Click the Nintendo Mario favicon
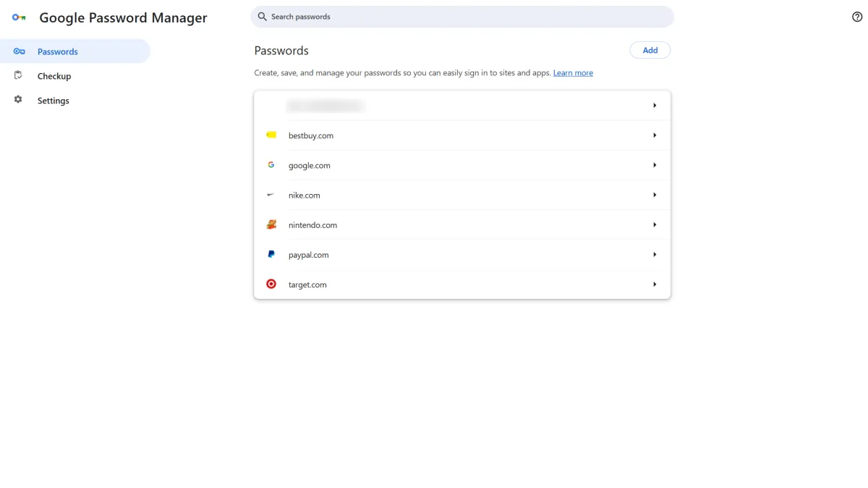 271,225
